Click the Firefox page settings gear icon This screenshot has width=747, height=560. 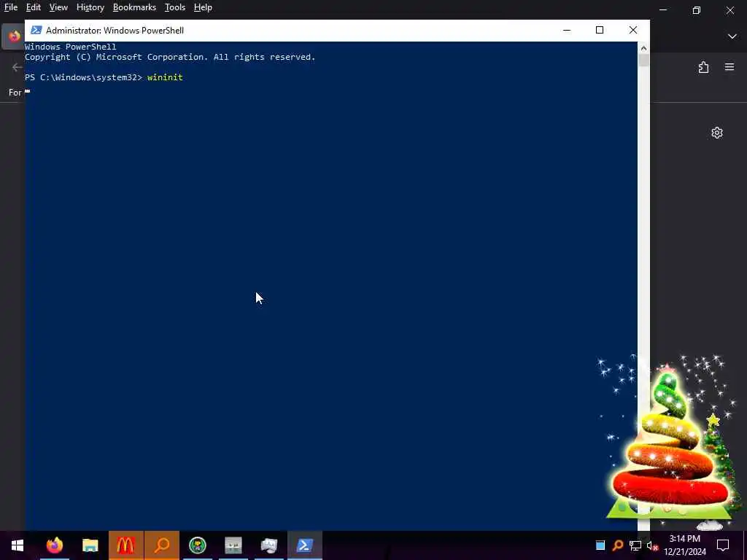pyautogui.click(x=717, y=133)
